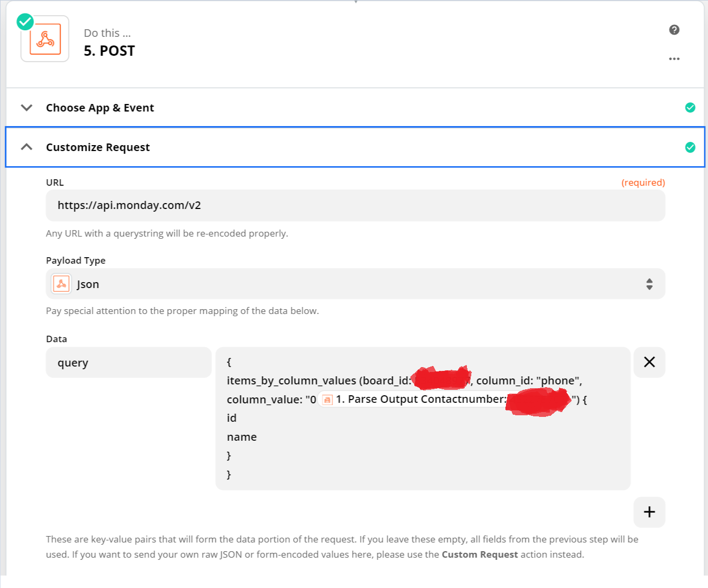
Task: Click the URL field label
Action: tap(55, 182)
